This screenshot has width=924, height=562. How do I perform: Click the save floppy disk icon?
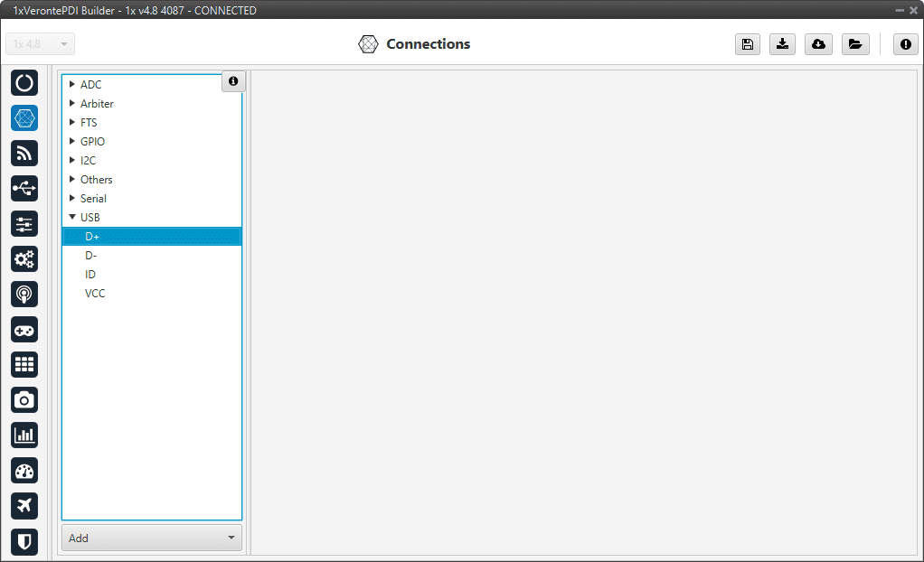pyautogui.click(x=748, y=44)
